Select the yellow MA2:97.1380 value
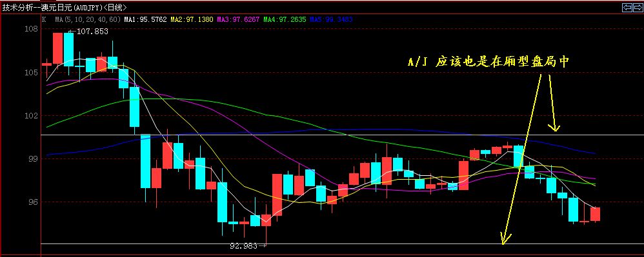 click(192, 19)
